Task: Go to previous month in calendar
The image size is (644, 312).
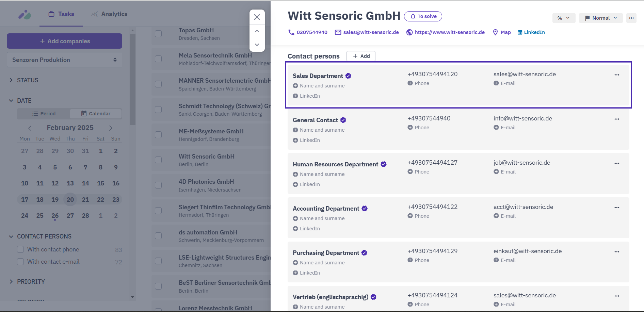Action: (x=30, y=128)
